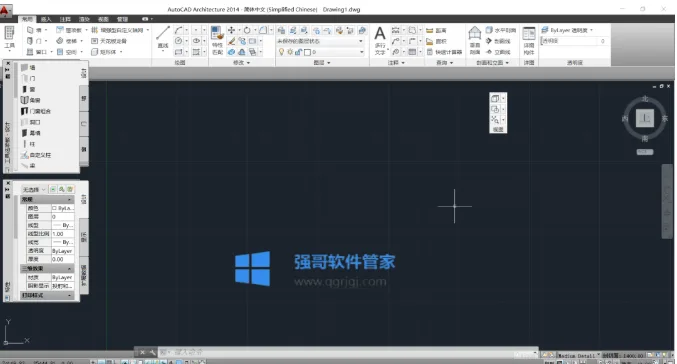677x364 pixels.
Task: Click the Detail Components (详图构件) tool
Action: tap(529, 40)
